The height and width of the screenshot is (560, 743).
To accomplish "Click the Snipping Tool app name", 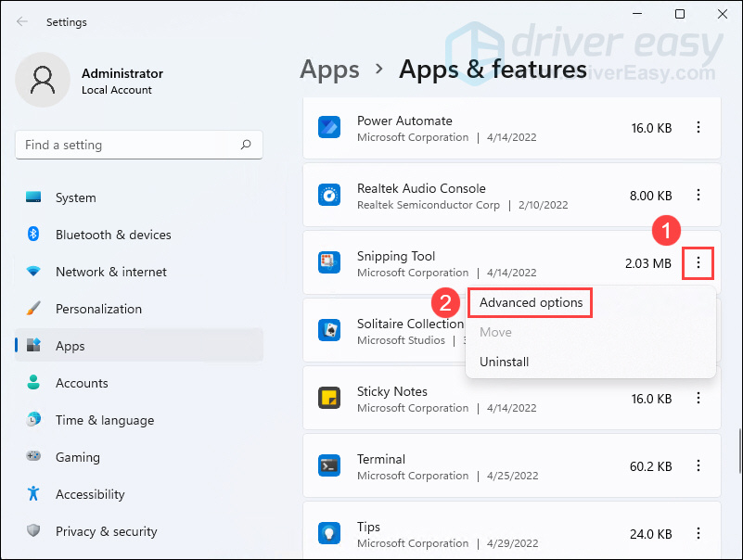I will (396, 256).
